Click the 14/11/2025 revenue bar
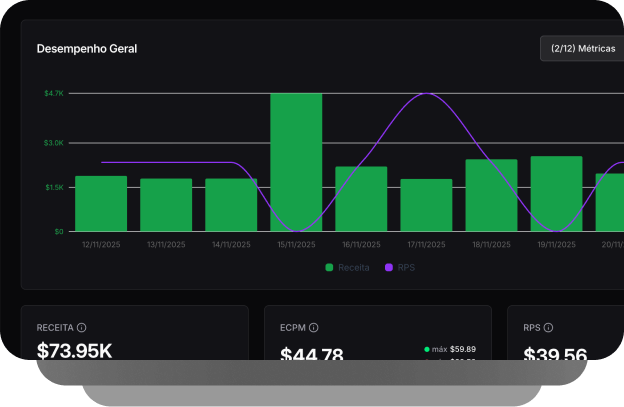Image resolution: width=624 pixels, height=407 pixels. click(231, 205)
